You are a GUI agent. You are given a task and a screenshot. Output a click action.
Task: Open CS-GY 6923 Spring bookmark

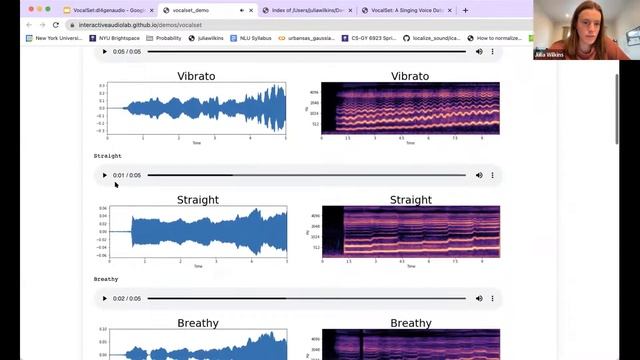click(369, 38)
